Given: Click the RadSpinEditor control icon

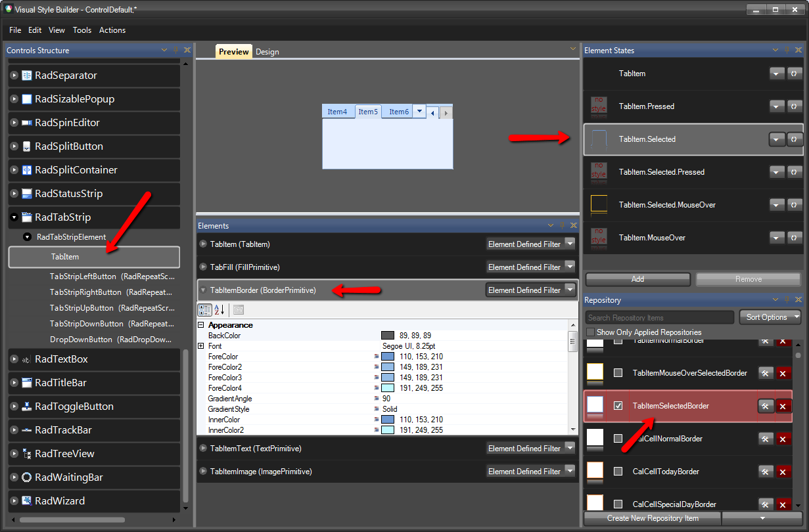Looking at the screenshot, I should [x=27, y=123].
